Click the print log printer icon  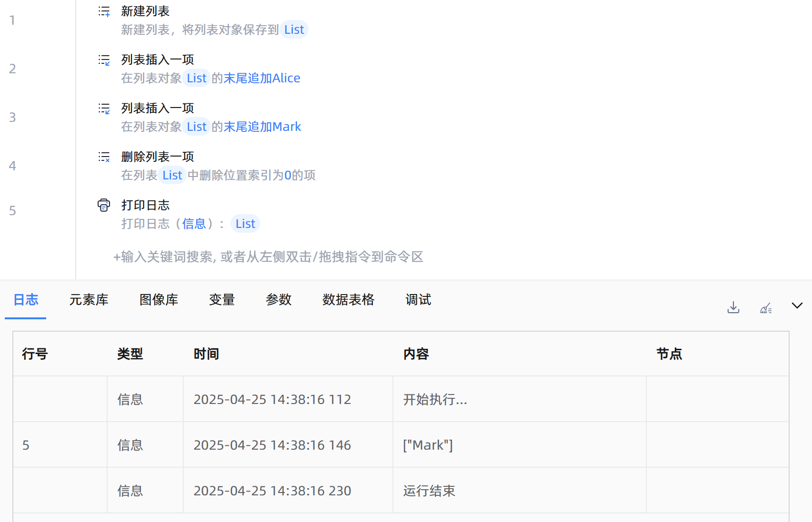tap(104, 205)
